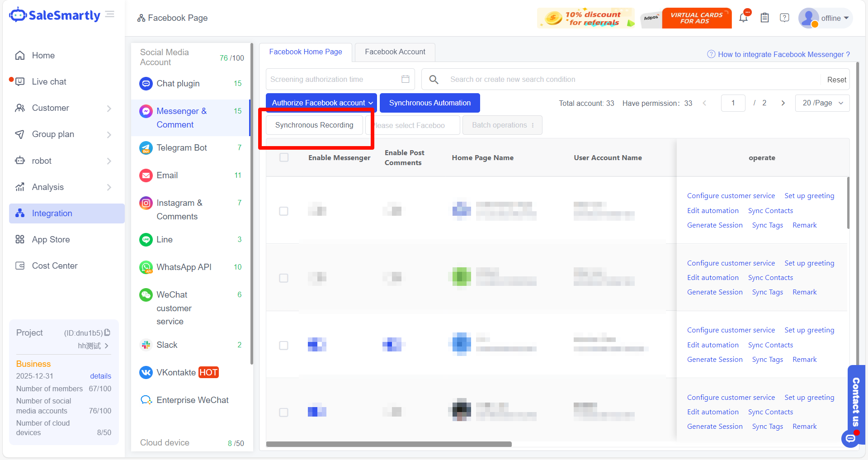Check the first table row checkbox
The image size is (868, 460).
point(283,211)
